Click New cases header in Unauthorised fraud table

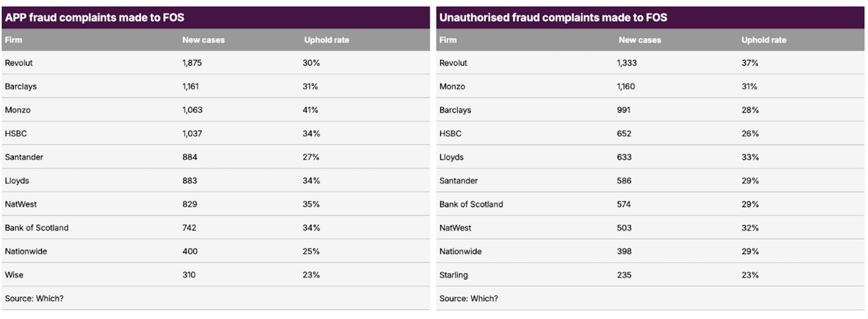tap(640, 40)
